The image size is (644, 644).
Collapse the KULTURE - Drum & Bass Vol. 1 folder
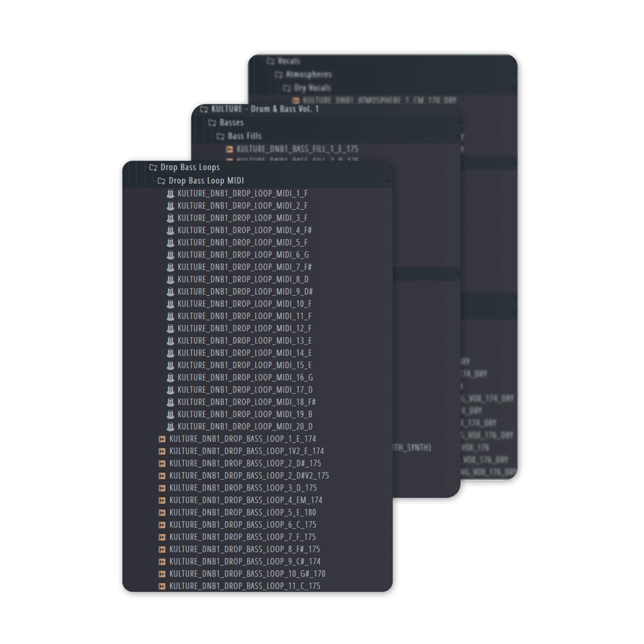204,109
